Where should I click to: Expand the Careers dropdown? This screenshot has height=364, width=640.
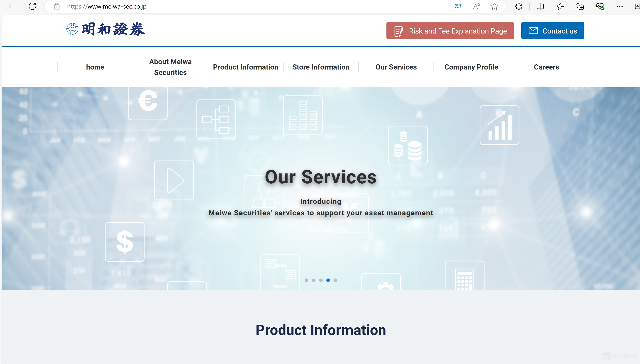click(546, 67)
